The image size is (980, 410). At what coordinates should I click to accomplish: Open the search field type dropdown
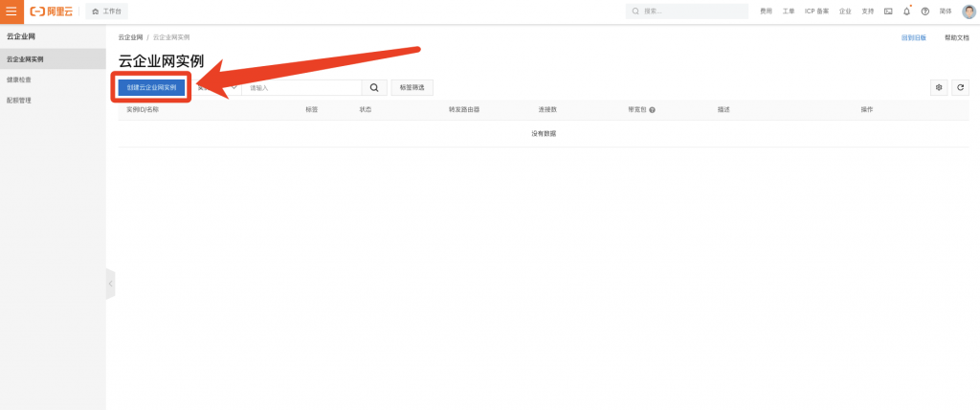[x=217, y=87]
